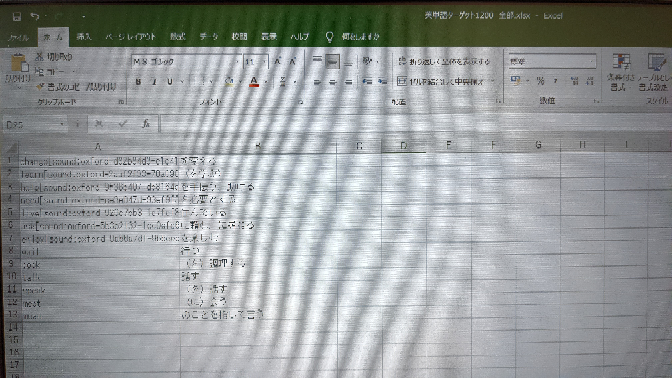Open the fill color dropdown arrow
The height and width of the screenshot is (378, 672).
(240, 81)
